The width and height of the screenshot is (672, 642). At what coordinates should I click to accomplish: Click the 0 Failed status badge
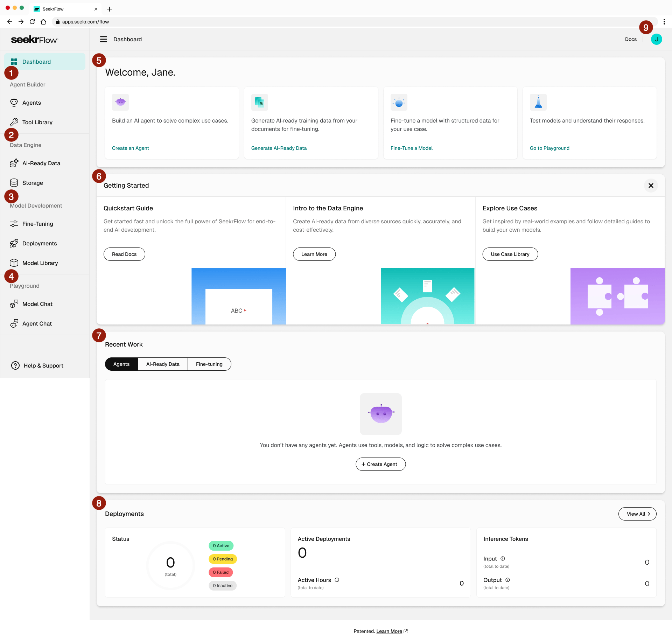click(x=221, y=572)
